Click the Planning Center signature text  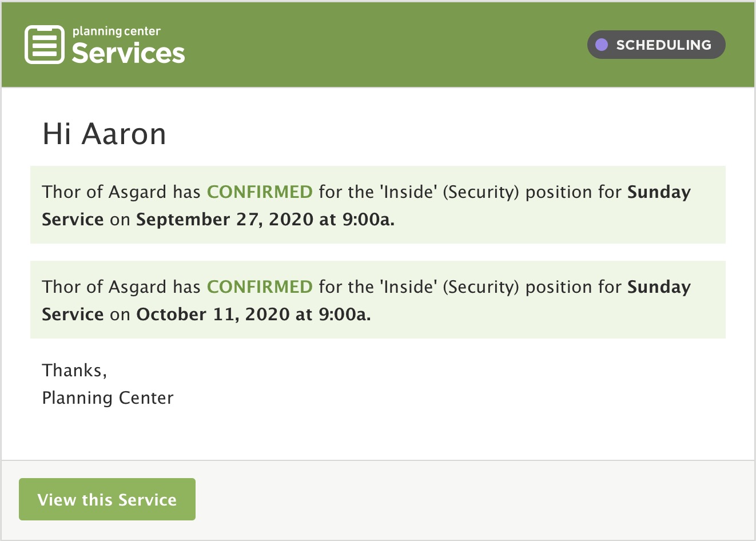click(x=108, y=398)
